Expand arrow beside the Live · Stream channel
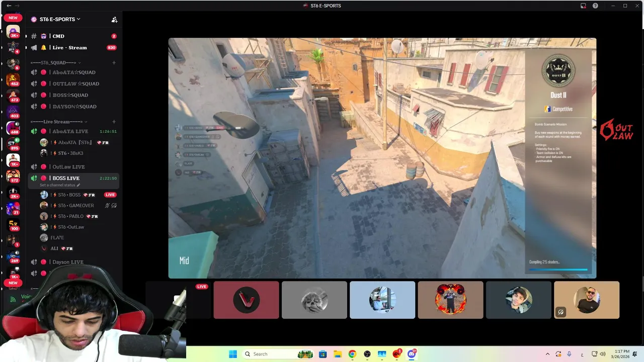644x362 pixels. 26,48
